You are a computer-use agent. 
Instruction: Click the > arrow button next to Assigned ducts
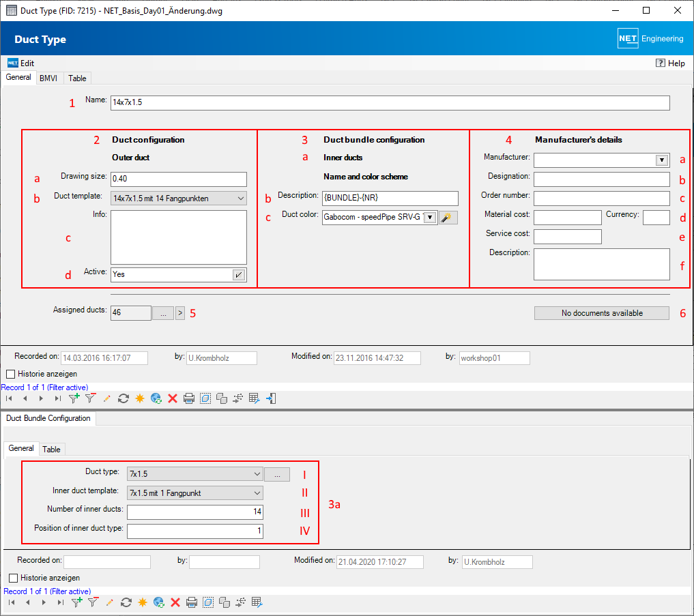[180, 313]
